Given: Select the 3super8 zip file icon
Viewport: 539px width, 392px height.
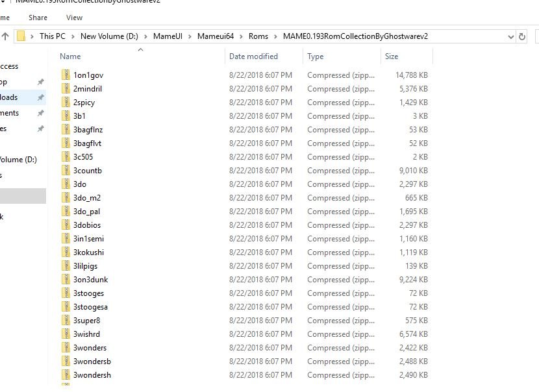Looking at the screenshot, I should tap(66, 320).
